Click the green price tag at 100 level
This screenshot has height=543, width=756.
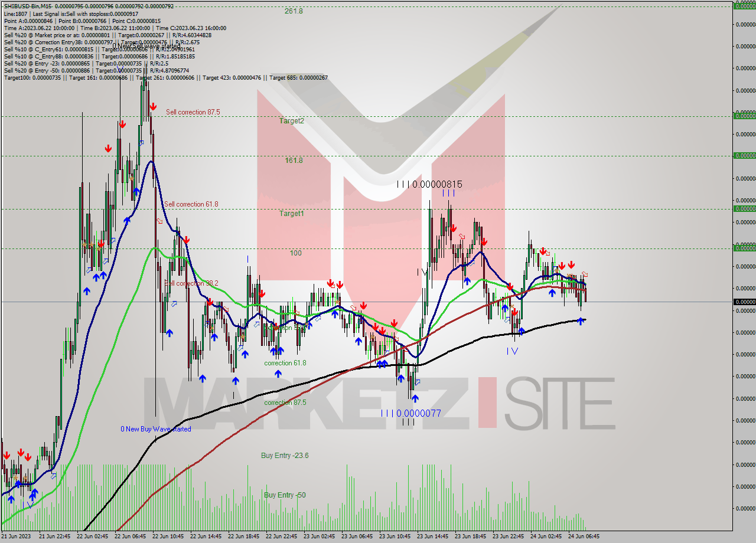pos(744,248)
